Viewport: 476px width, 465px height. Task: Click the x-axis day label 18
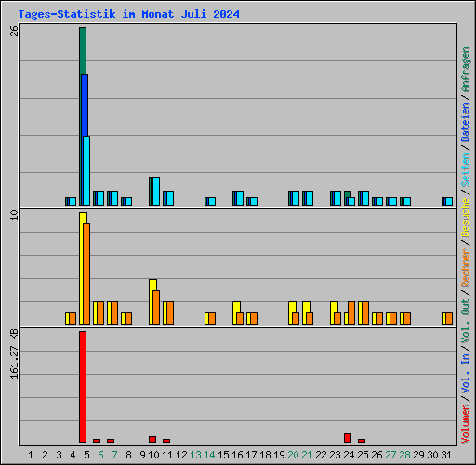click(x=265, y=455)
